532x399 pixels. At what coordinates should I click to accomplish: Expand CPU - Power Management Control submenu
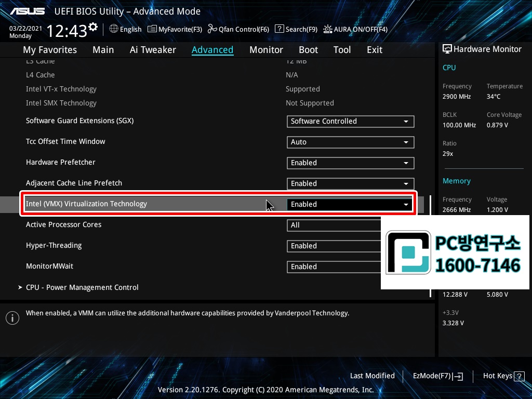click(x=82, y=287)
